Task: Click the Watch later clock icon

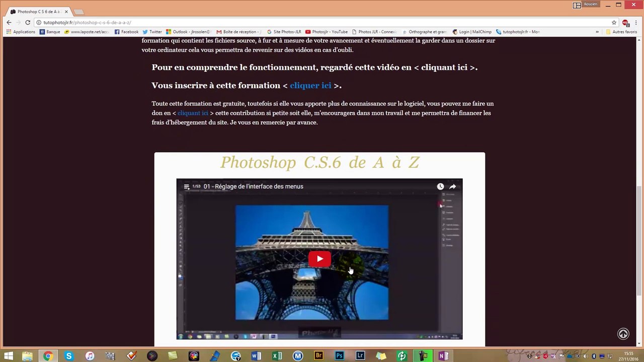Action: coord(440,187)
